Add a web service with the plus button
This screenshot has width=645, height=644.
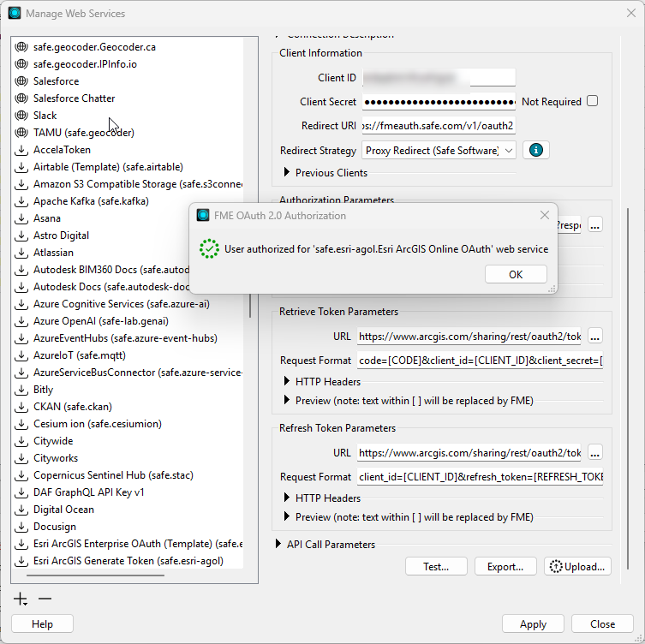pos(21,599)
